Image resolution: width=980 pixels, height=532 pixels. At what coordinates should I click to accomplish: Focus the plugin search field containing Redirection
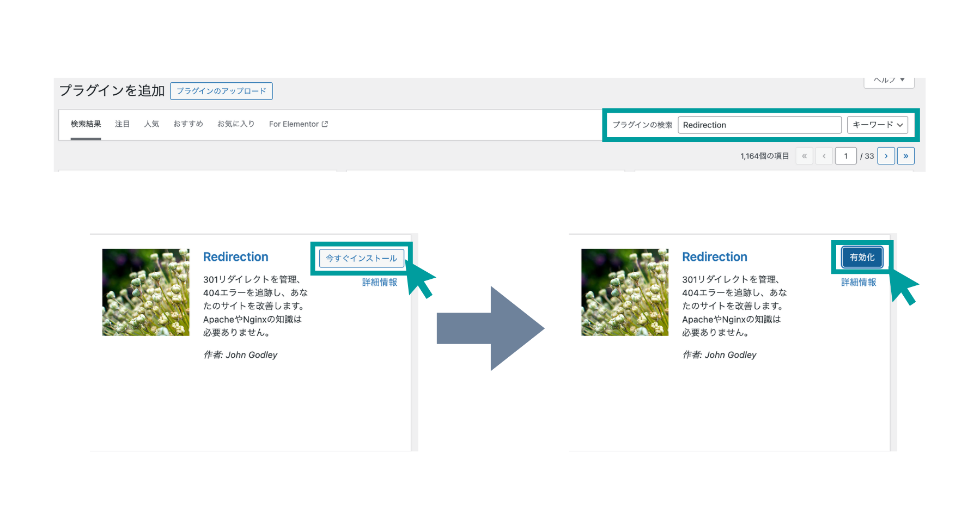(x=759, y=125)
